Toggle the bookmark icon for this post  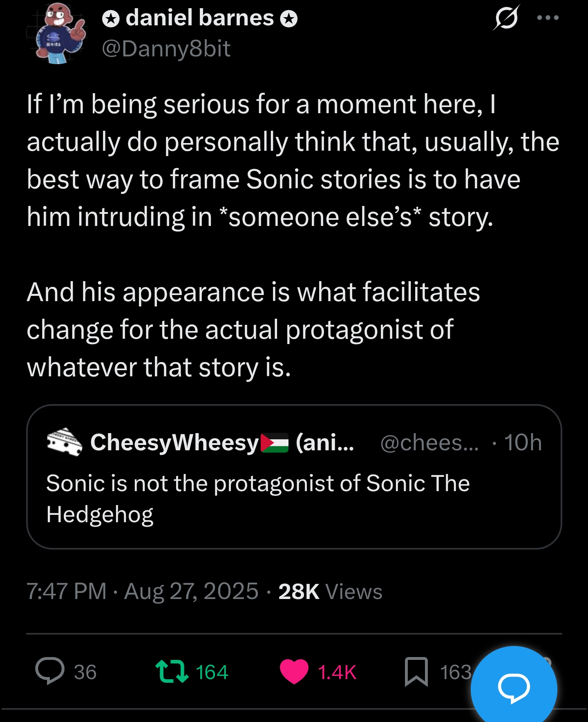click(x=416, y=671)
